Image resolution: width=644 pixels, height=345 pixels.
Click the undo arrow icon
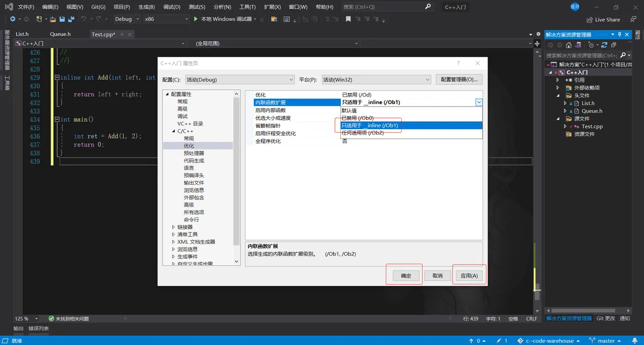point(83,19)
